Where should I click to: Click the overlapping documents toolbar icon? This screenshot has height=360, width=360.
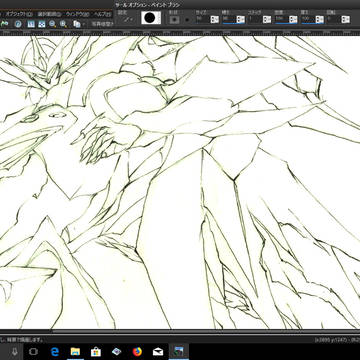pos(77,24)
